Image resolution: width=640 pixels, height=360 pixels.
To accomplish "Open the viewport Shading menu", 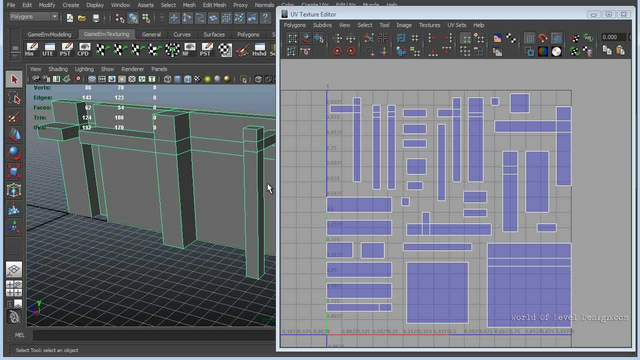I will pos(58,69).
